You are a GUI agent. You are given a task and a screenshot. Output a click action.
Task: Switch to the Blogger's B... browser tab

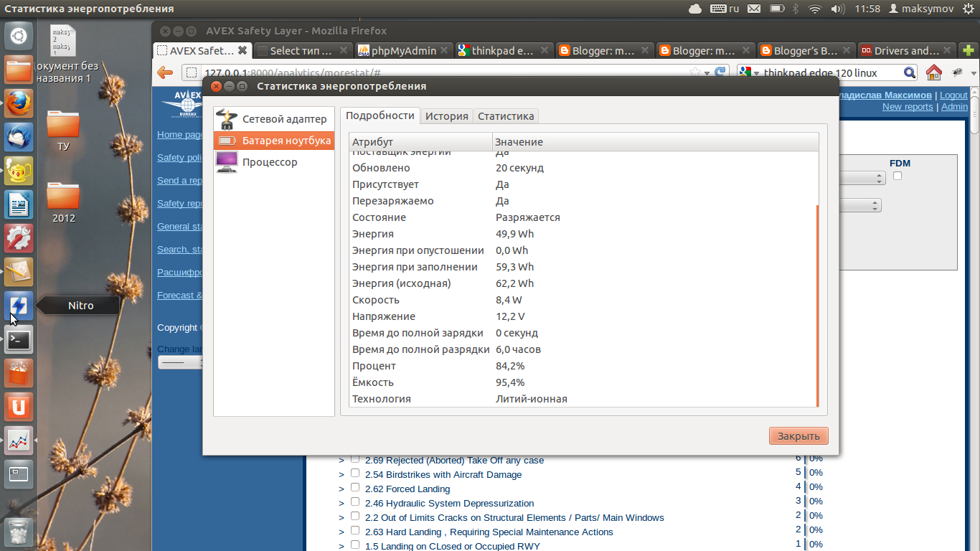[x=806, y=51]
